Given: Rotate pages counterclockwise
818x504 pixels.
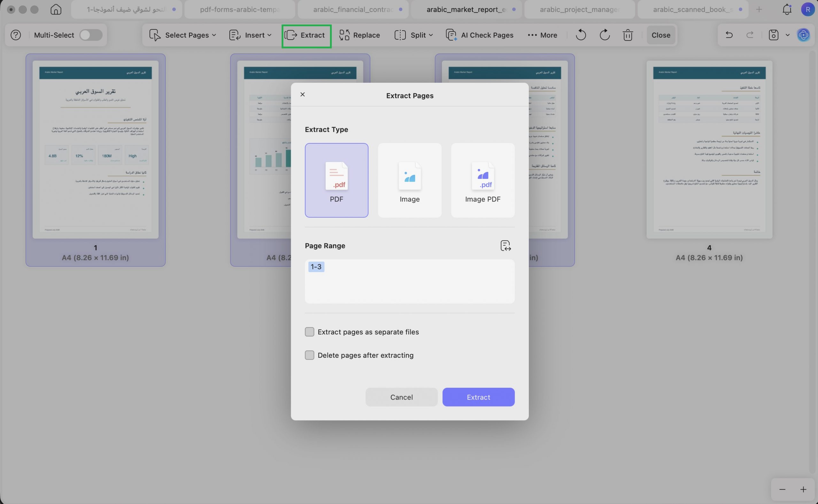Looking at the screenshot, I should 581,35.
